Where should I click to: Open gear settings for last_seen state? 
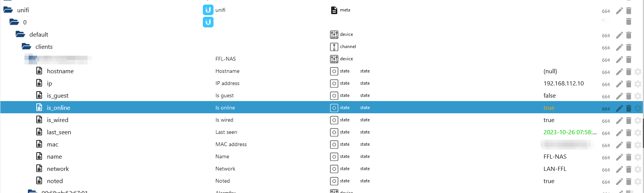638,133
